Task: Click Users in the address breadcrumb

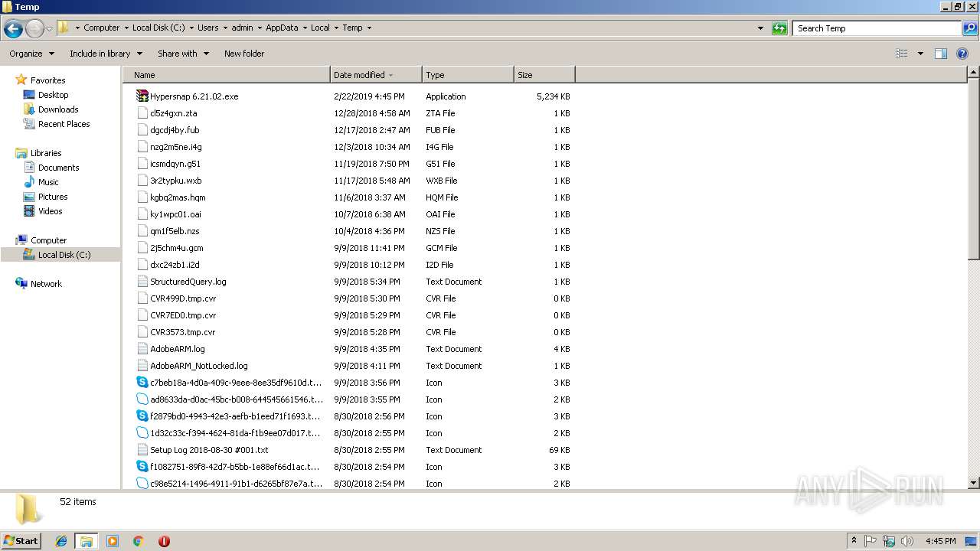Action: click(x=207, y=28)
